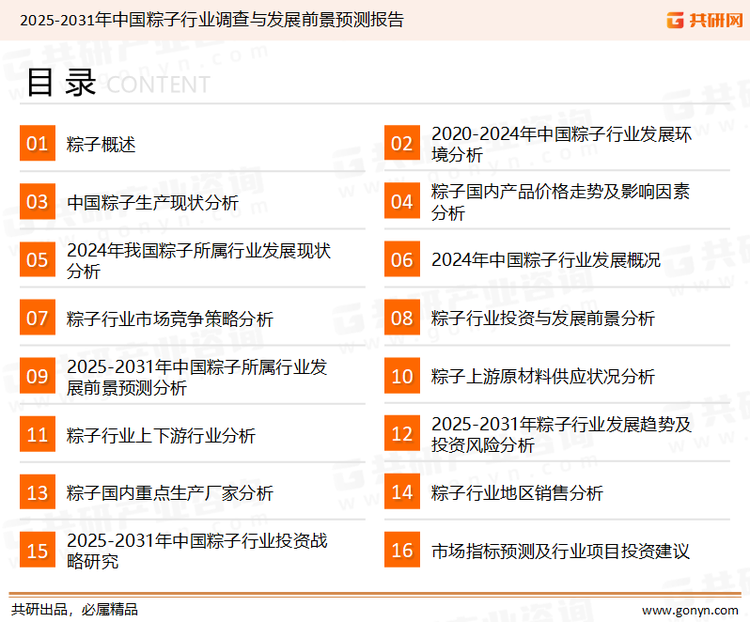The image size is (750, 622).
Task: Click the orange 06 number box
Action: coord(402,259)
